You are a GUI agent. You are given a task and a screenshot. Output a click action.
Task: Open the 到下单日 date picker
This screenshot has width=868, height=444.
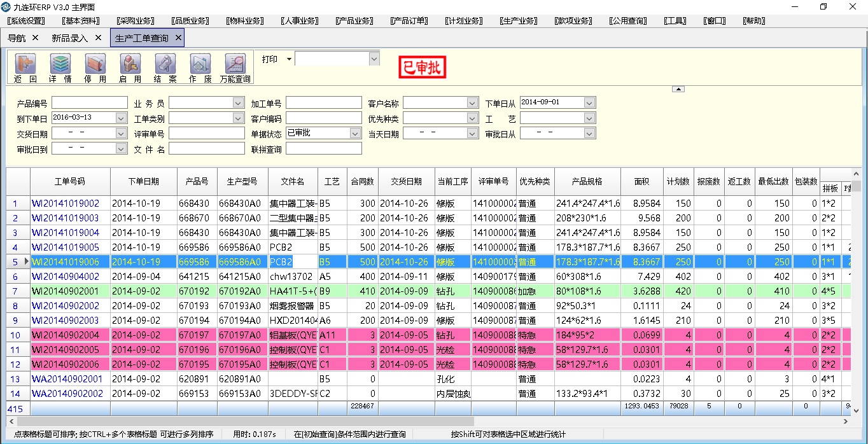click(x=122, y=118)
